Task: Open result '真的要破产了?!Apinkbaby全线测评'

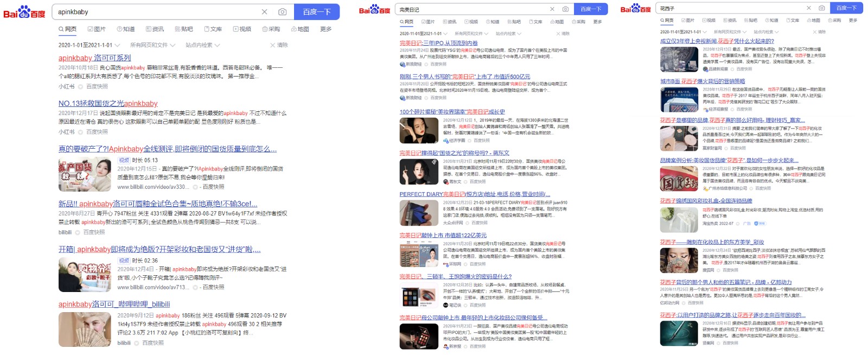Action: point(168,149)
